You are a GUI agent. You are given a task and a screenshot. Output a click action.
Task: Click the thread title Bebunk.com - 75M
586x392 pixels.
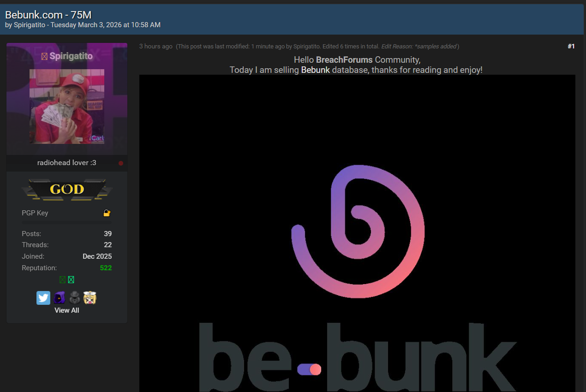pos(48,15)
